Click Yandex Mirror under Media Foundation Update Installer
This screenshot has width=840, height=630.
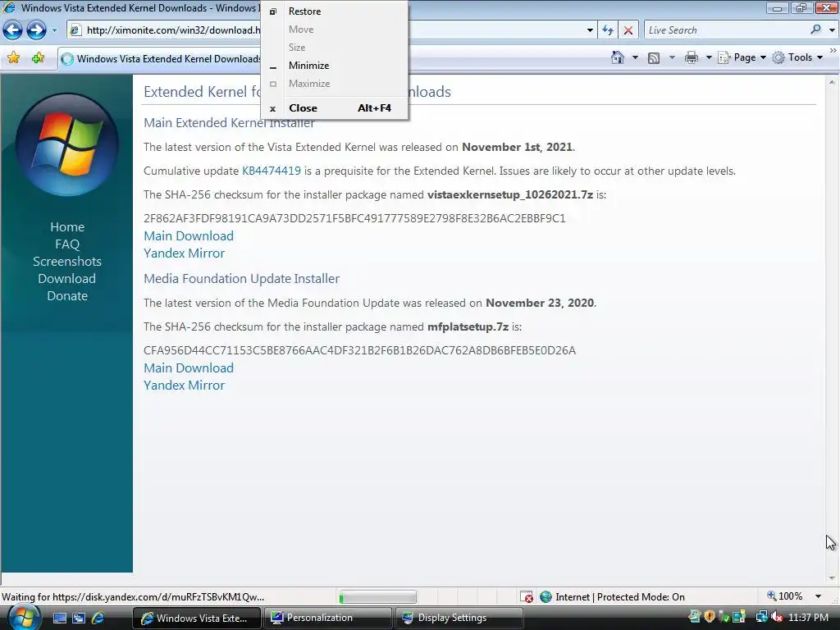pos(185,386)
